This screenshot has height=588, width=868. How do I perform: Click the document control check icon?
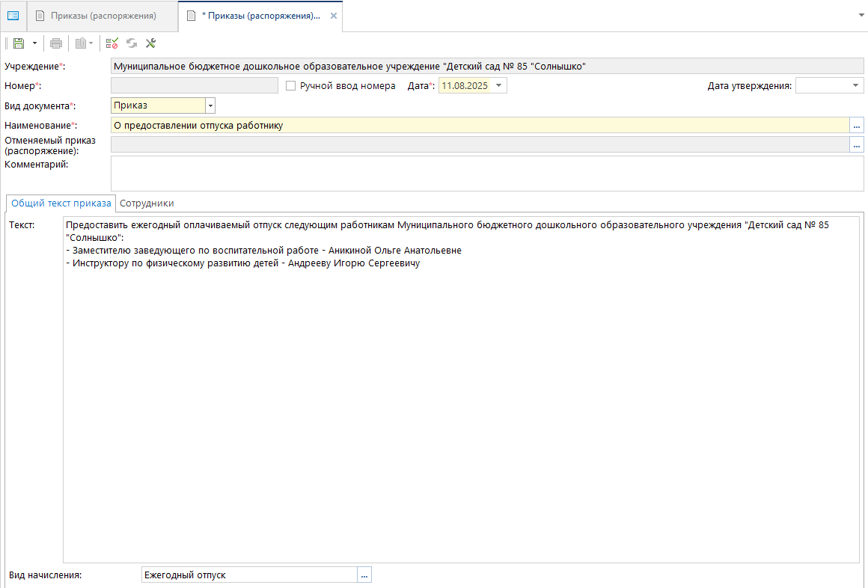coord(112,43)
